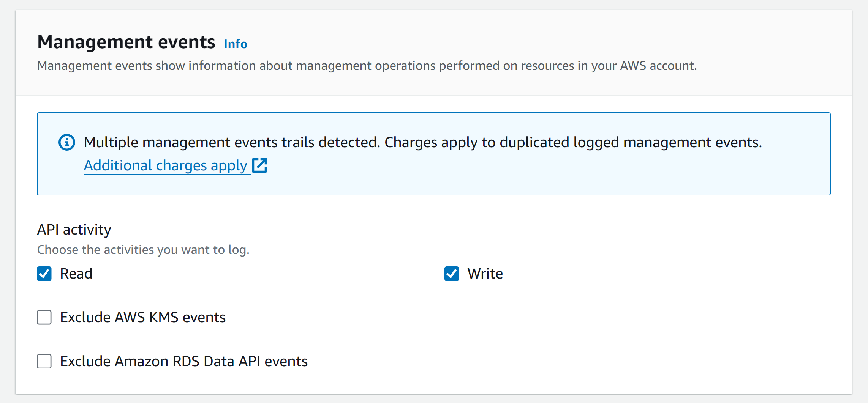This screenshot has width=868, height=403.
Task: Open the Additional charges apply link
Action: click(x=166, y=166)
